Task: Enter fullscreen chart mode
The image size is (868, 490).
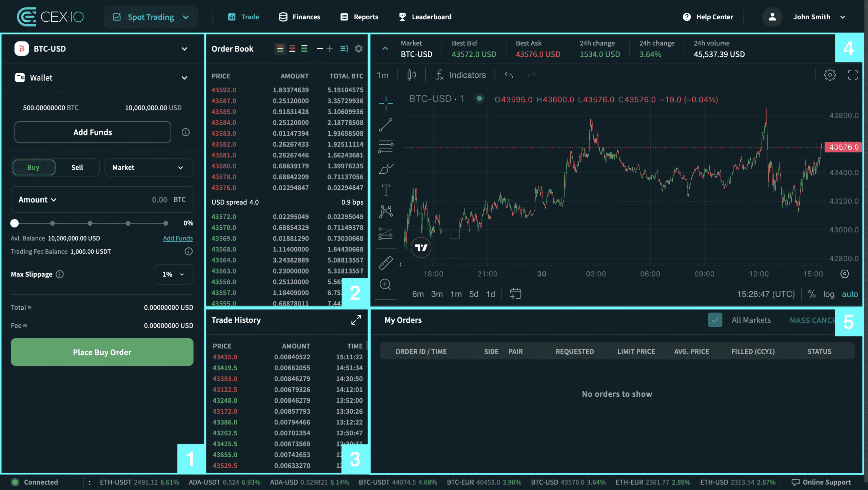Action: tap(853, 75)
